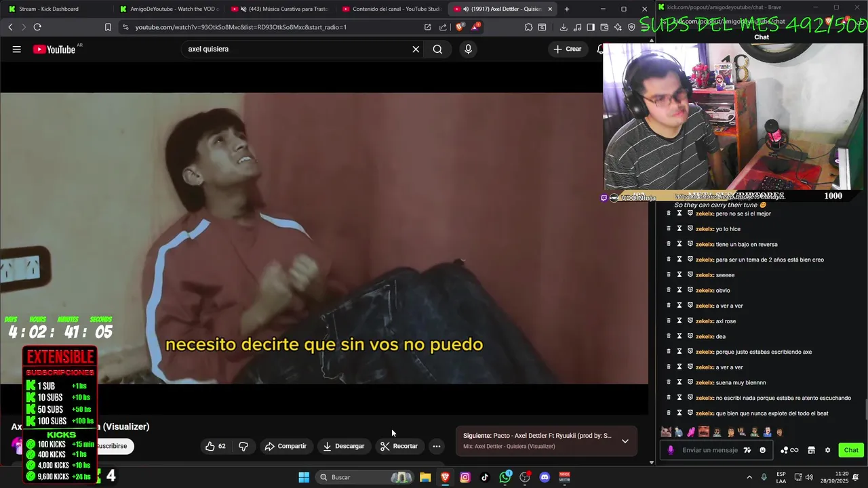Screen dimensions: 868x488
Task: Send message with green Chat button
Action: click(x=851, y=450)
